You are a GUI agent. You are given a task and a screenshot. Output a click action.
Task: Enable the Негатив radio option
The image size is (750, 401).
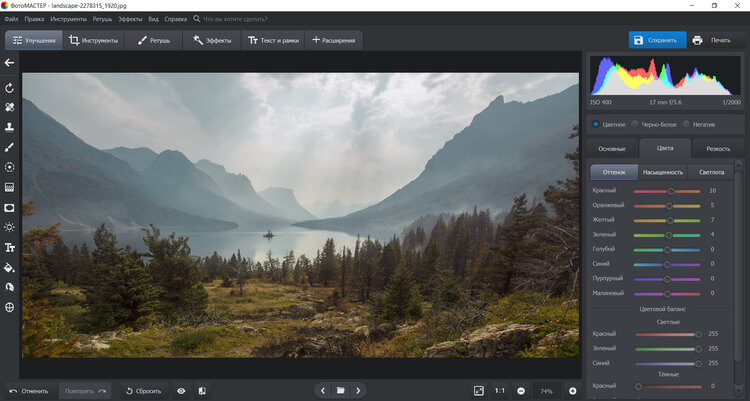tap(683, 124)
